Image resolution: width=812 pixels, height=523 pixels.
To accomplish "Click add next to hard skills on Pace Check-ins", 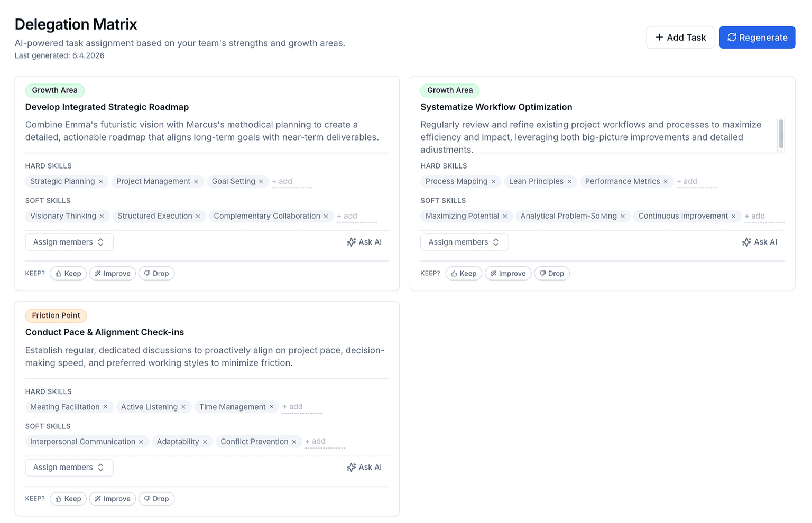I will pos(292,407).
